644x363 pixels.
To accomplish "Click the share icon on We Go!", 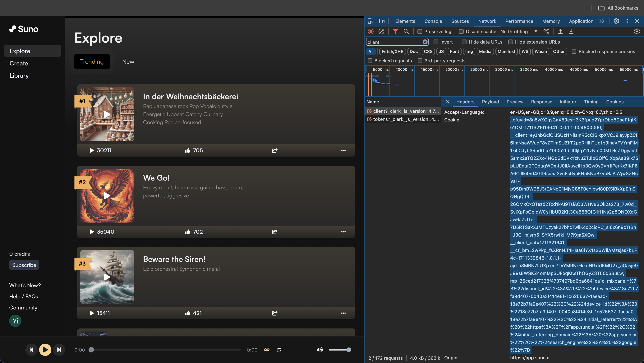I will point(274,232).
